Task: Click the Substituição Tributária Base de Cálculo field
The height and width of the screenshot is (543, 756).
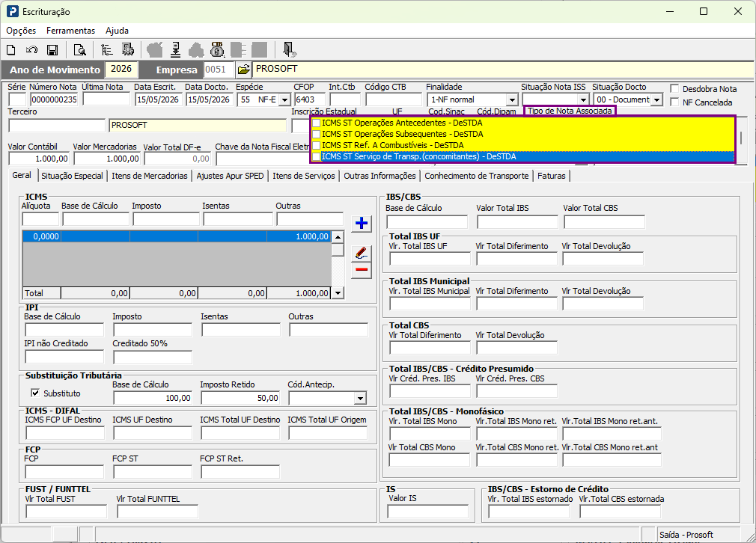Action: 153,398
